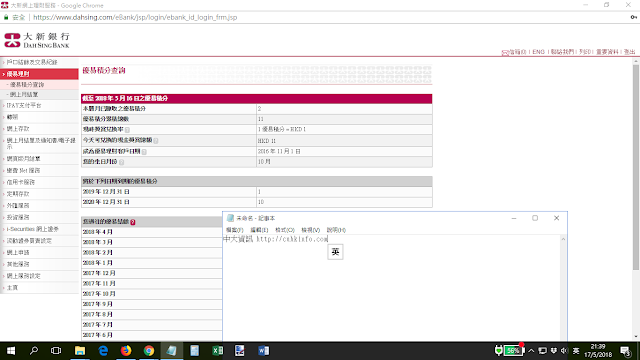The image size is (640, 360).
Task: Open the mailbox envelope icon
Action: (505, 52)
